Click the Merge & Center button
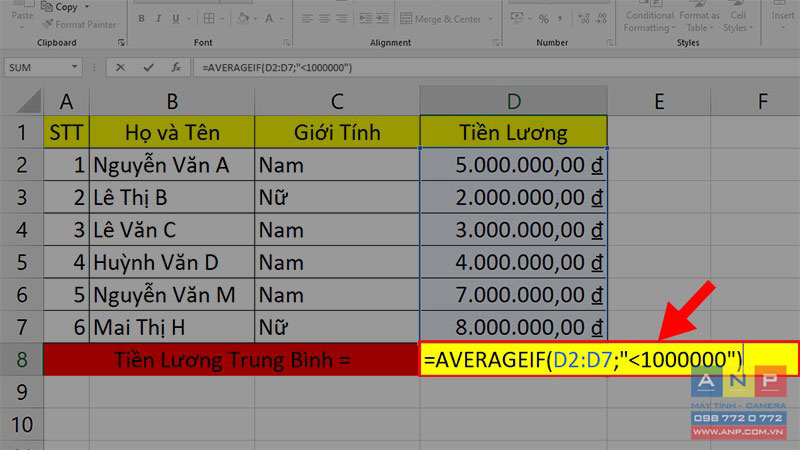The height and width of the screenshot is (450, 800). coord(441,19)
